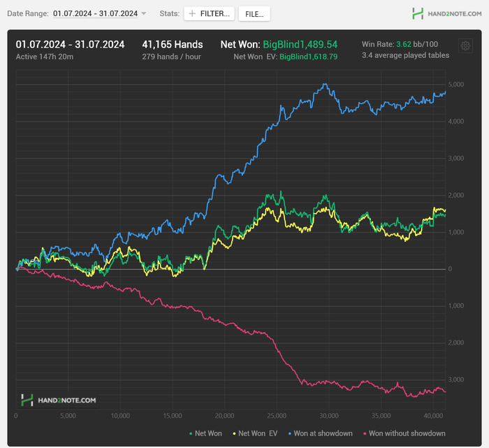Click the 5,000 y-axis label
The width and height of the screenshot is (489, 448).
coord(455,85)
